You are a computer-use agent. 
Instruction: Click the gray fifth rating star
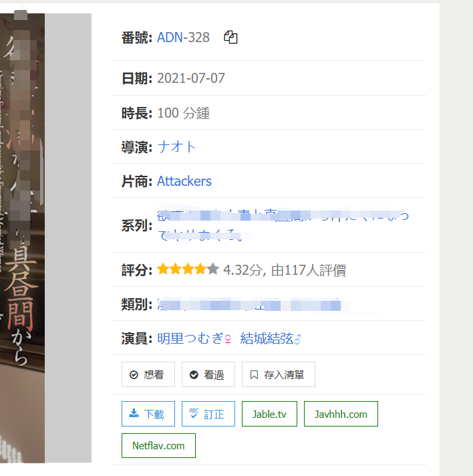pos(213,269)
